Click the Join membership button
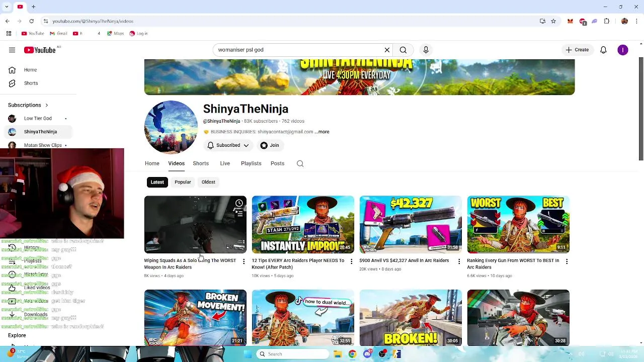 point(270,145)
